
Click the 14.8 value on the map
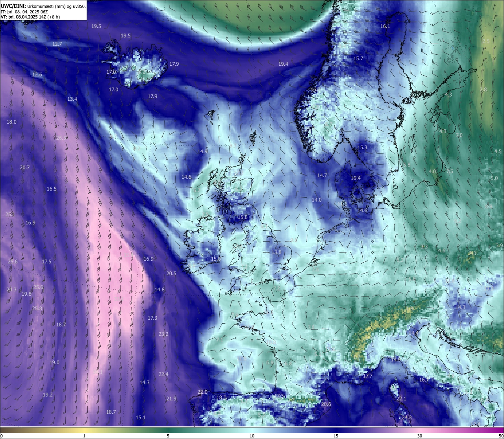point(159,289)
